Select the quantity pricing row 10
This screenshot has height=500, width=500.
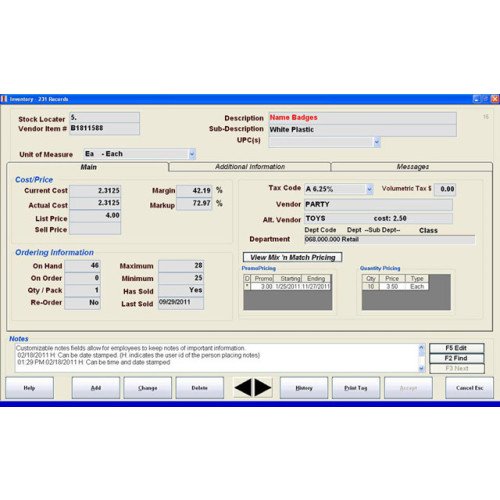(x=395, y=287)
